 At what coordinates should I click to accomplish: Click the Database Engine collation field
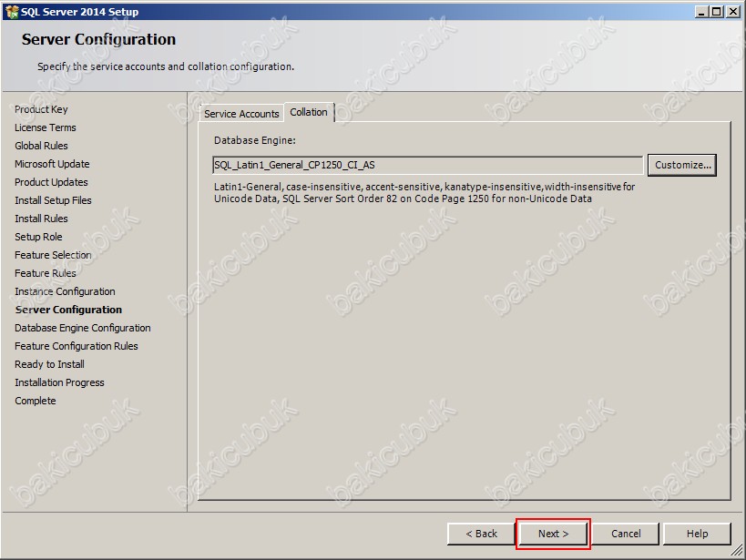pyautogui.click(x=427, y=165)
